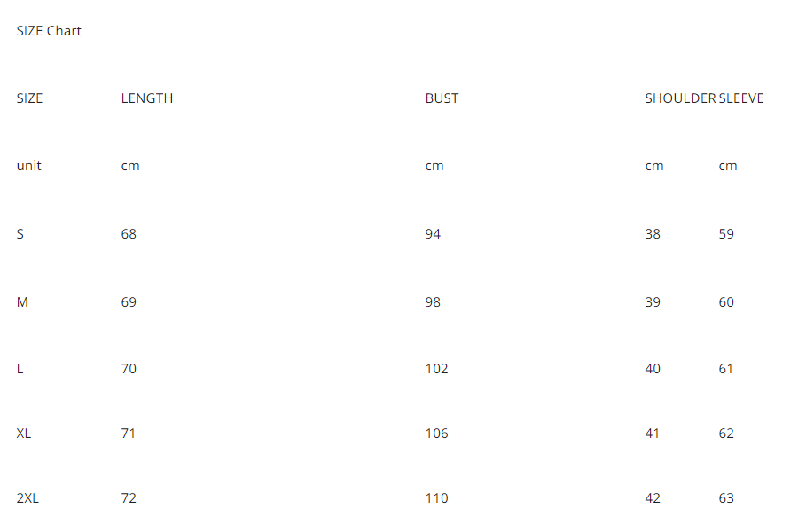
Task: Click the sleeve value 63
Action: 726,498
